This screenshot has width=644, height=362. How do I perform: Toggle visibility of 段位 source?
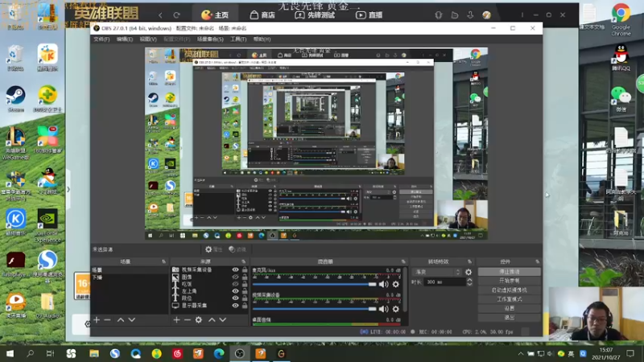(235, 298)
